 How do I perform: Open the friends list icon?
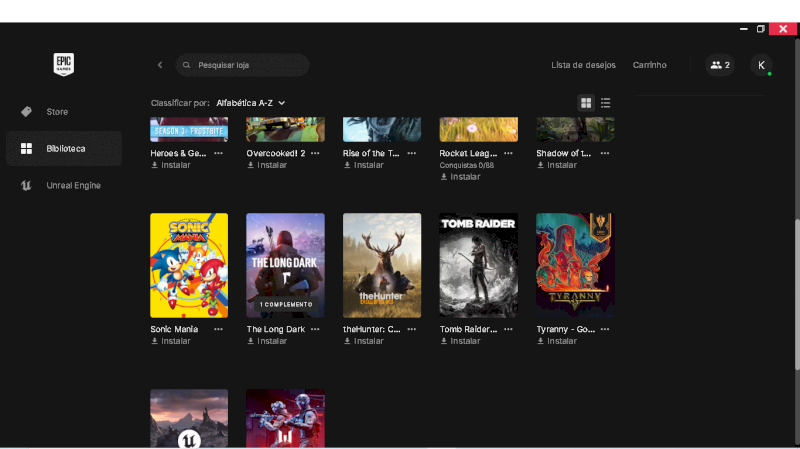[719, 65]
